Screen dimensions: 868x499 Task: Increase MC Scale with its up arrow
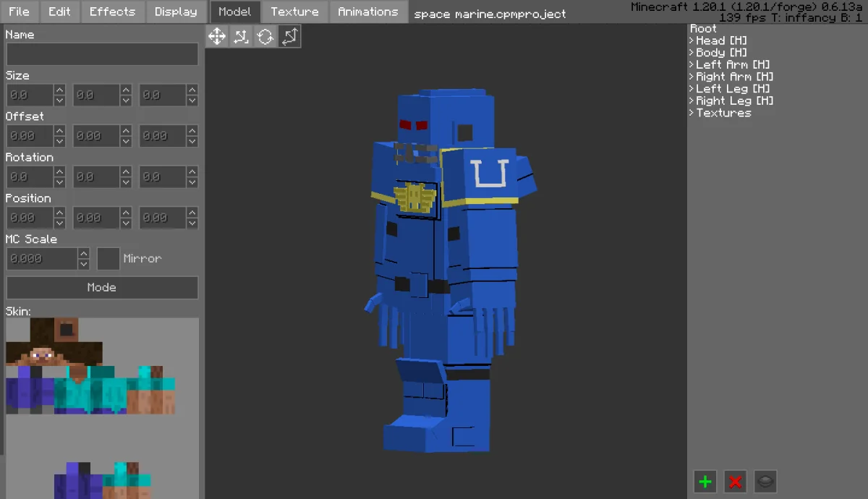(84, 253)
